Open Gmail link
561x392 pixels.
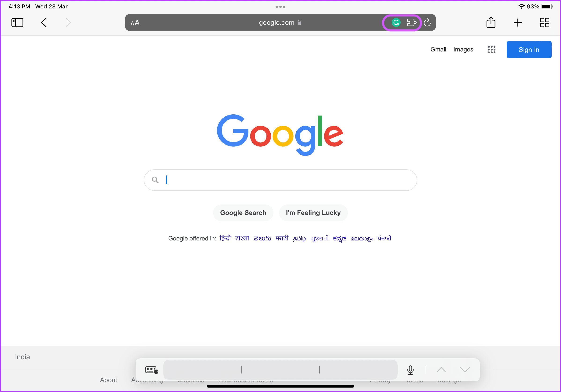point(438,50)
